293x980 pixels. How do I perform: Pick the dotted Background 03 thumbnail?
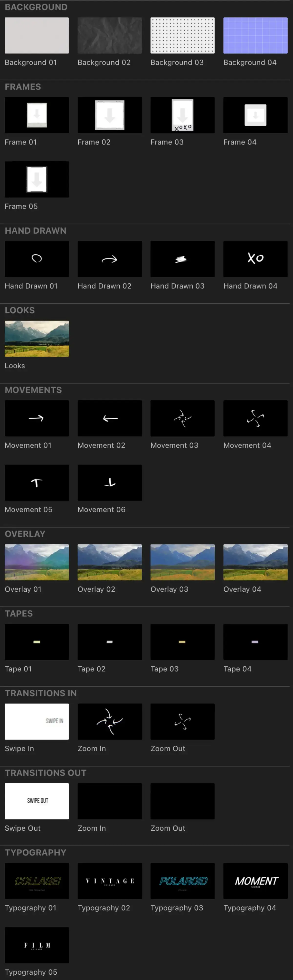(182, 35)
